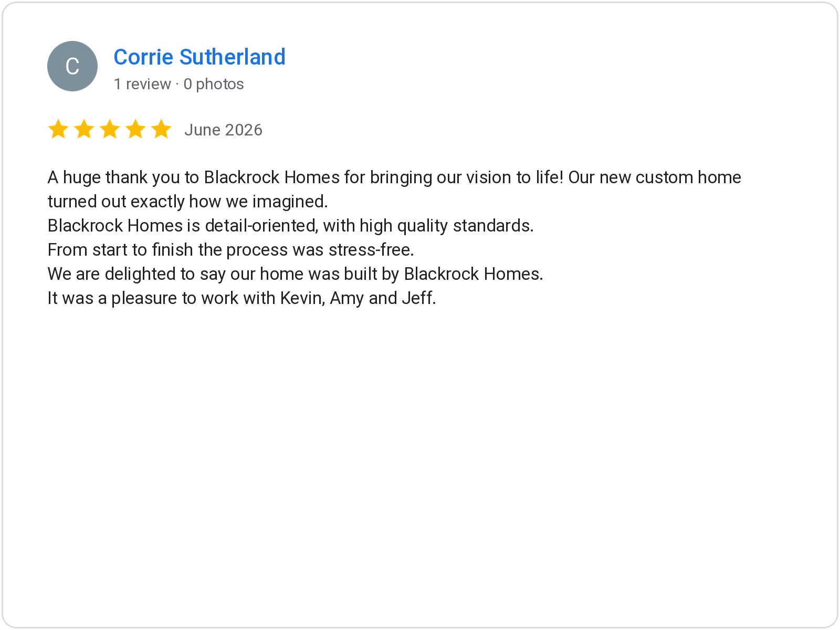Screen dimensions: 840x630
Task: Click the second gold rating star
Action: coord(84,129)
